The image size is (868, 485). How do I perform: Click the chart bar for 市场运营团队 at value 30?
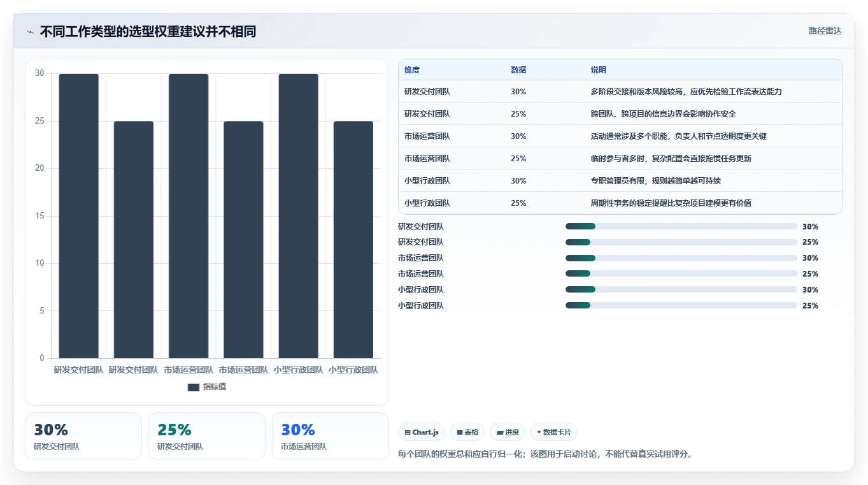(x=189, y=216)
